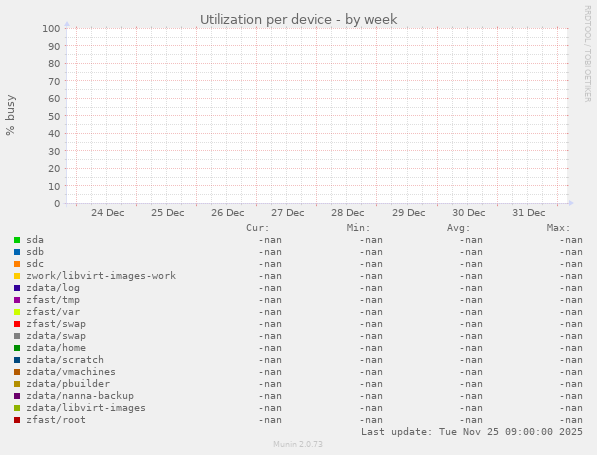Click the zdata/swap gray swatch
Image resolution: width=597 pixels, height=455 pixels.
tap(17, 336)
